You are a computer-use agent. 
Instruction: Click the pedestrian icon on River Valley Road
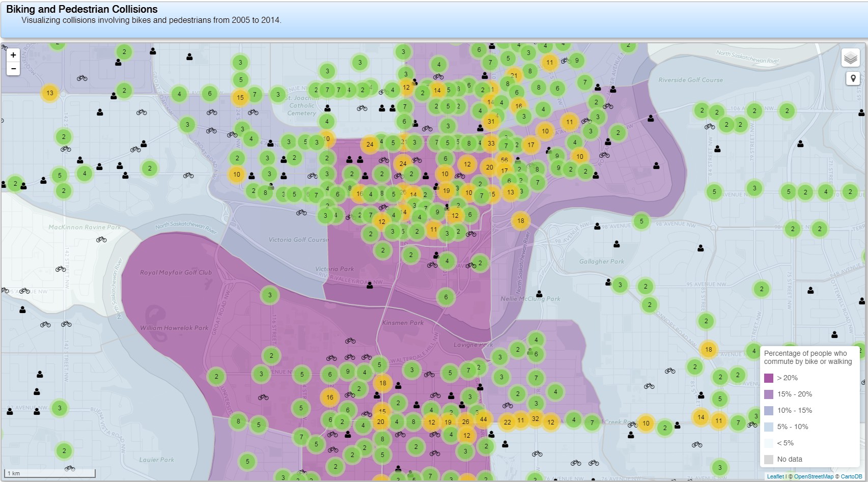(370, 286)
